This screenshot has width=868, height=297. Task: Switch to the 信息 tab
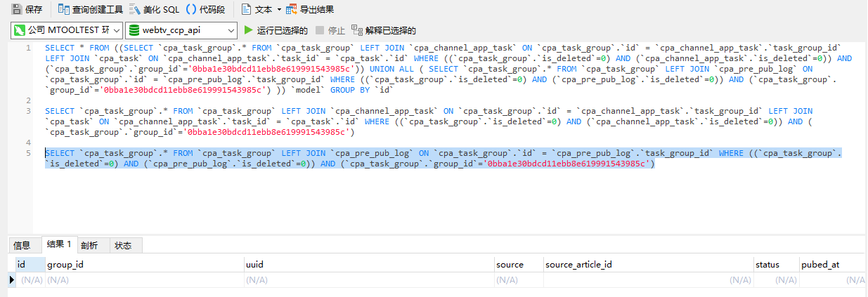pos(22,245)
